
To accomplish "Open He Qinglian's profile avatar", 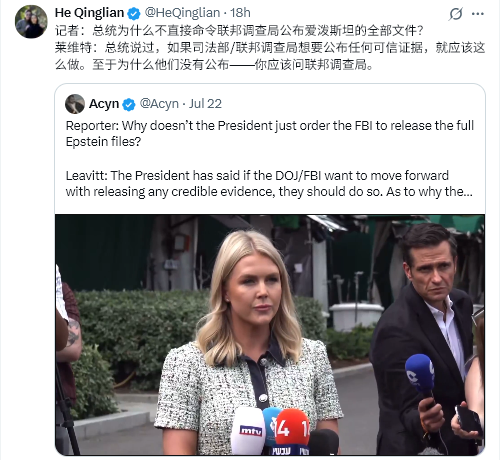I will (31, 22).
